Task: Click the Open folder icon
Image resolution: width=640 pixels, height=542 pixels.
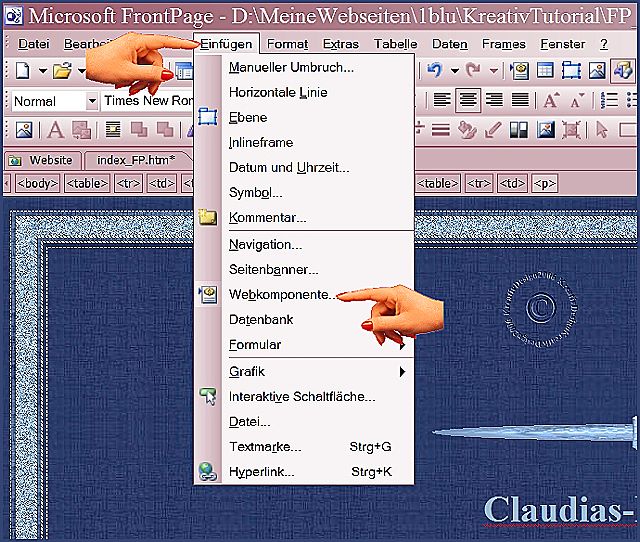Action: click(x=62, y=71)
